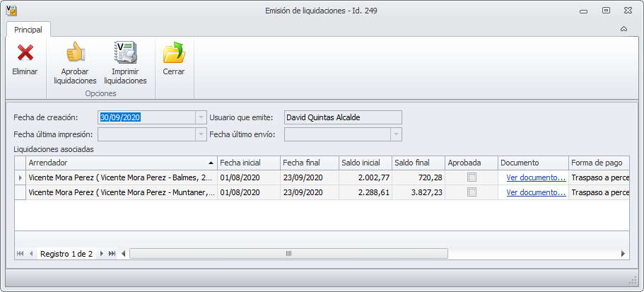Viewport: 644px width, 292px height.
Task: Go to previous record navigator arrow
Action: click(31, 254)
